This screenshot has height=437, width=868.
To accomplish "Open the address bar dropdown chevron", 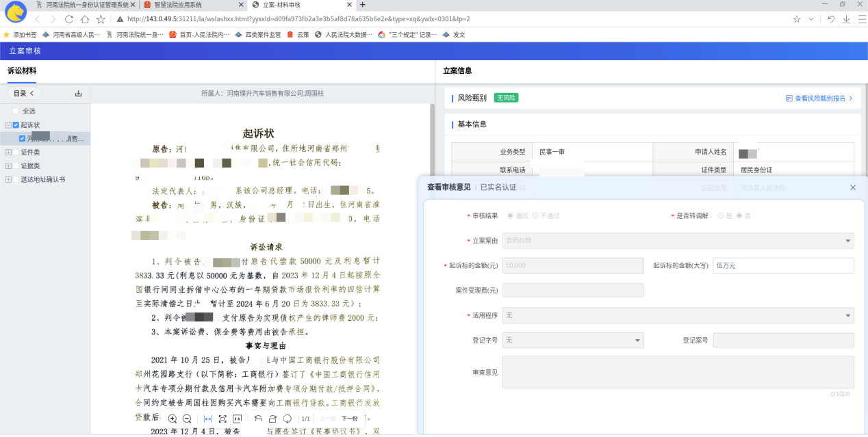I will (x=811, y=19).
